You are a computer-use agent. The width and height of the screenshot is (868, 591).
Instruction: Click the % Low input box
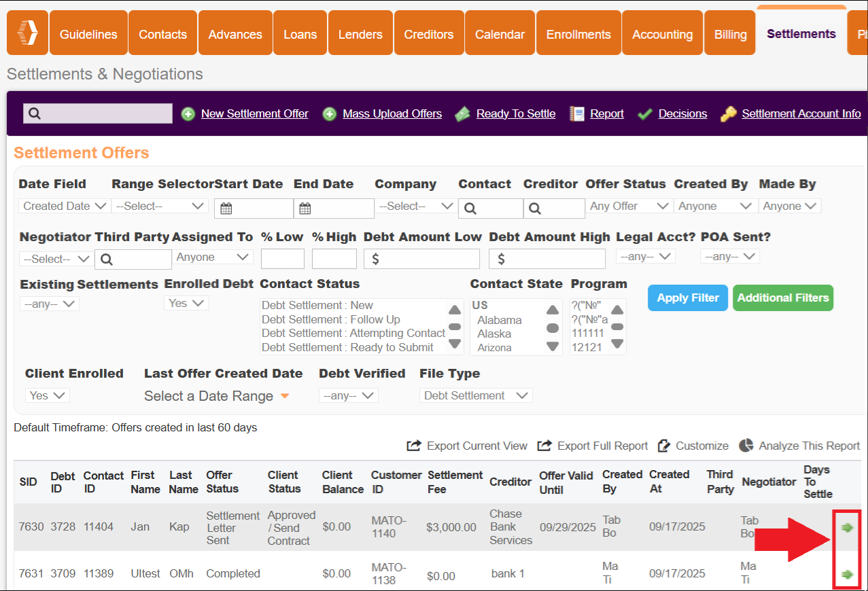pos(283,259)
